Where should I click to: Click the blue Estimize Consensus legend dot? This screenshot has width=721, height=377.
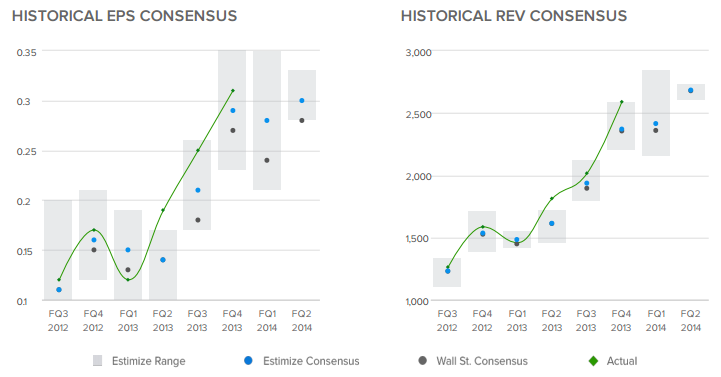pyautogui.click(x=248, y=361)
